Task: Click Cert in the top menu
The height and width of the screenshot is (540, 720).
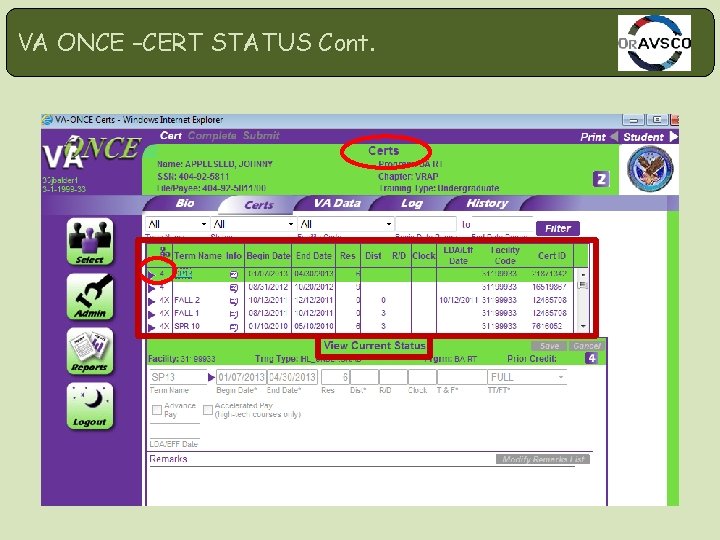Action: 171,135
